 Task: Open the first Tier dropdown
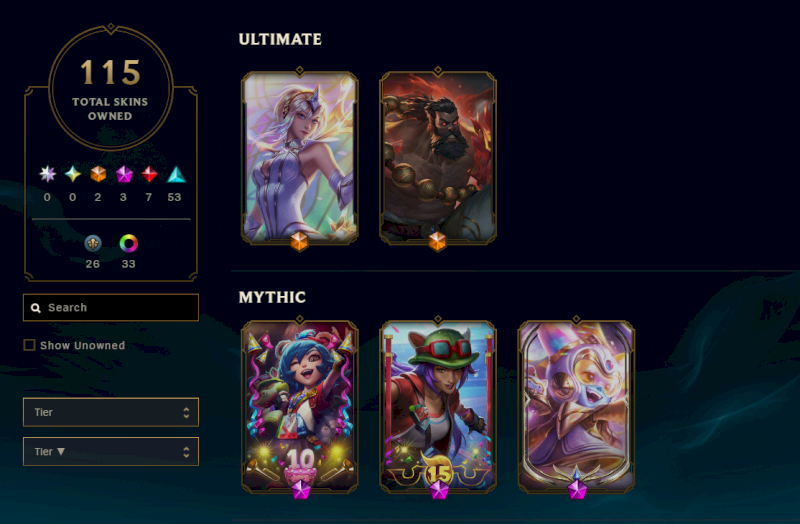tap(111, 412)
